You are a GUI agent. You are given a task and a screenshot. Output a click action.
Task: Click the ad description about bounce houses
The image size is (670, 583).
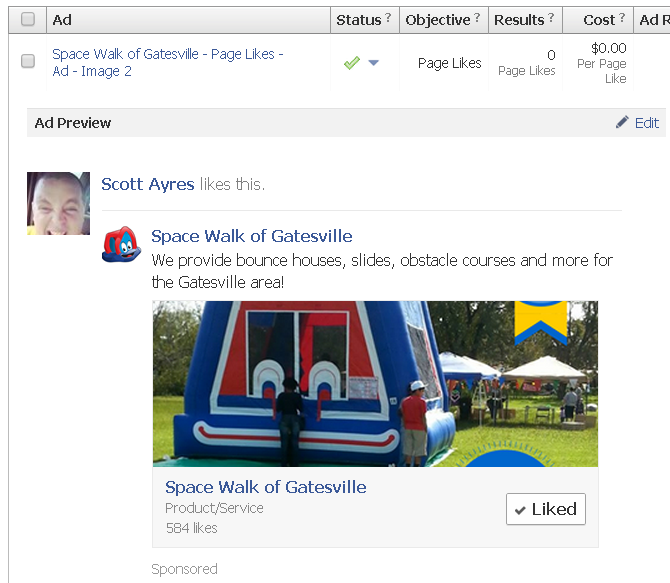(382, 271)
